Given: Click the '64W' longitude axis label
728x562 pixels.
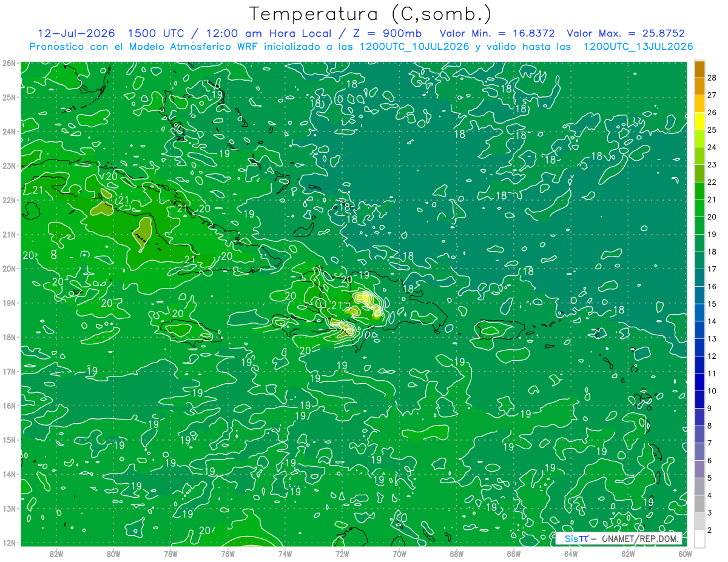Looking at the screenshot, I should pyautogui.click(x=570, y=554).
